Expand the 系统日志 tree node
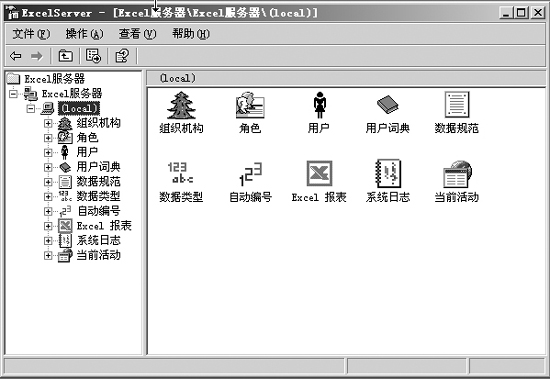Image resolution: width=550 pixels, height=379 pixels. click(48, 241)
